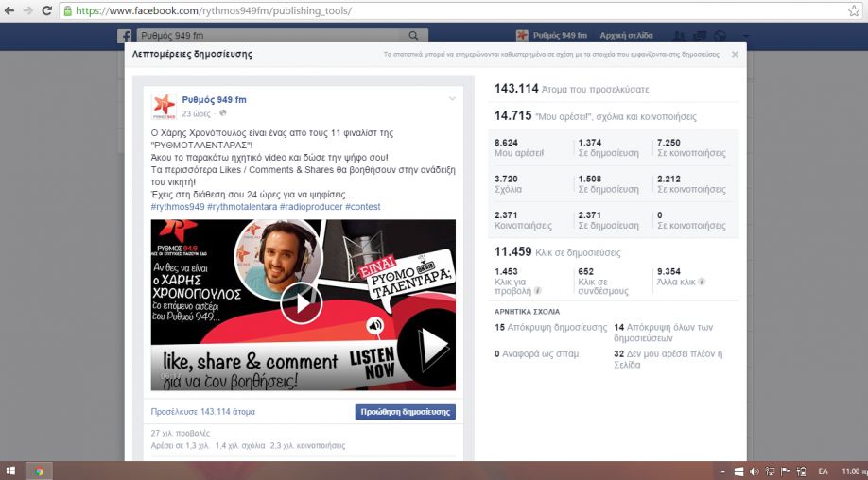Open the volume speaker tray icon

[x=754, y=471]
